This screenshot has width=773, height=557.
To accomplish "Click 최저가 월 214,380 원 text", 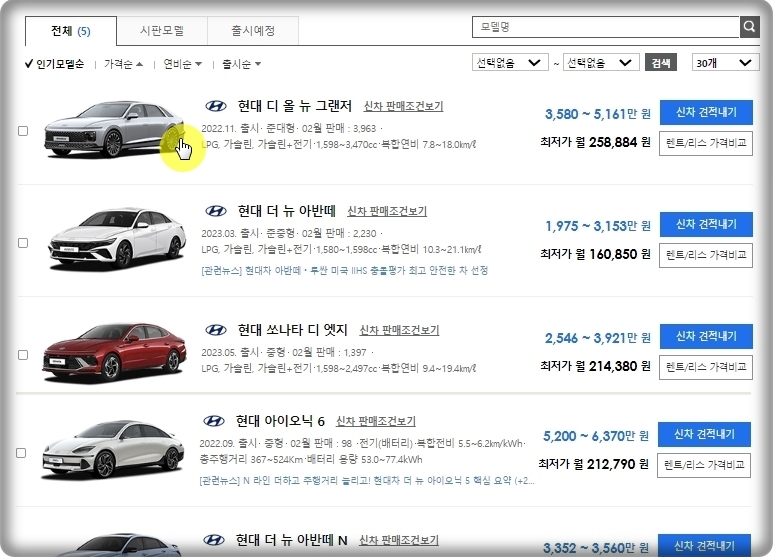I will tap(596, 366).
